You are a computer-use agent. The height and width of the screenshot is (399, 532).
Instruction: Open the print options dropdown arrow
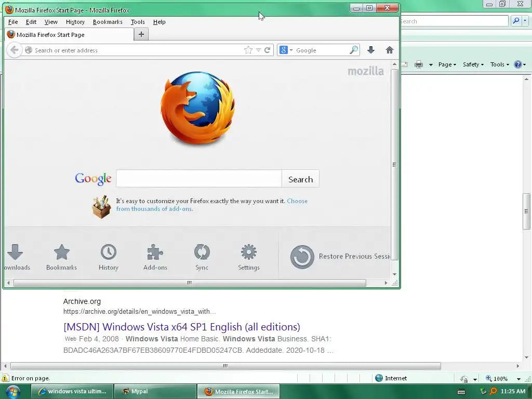click(x=431, y=64)
